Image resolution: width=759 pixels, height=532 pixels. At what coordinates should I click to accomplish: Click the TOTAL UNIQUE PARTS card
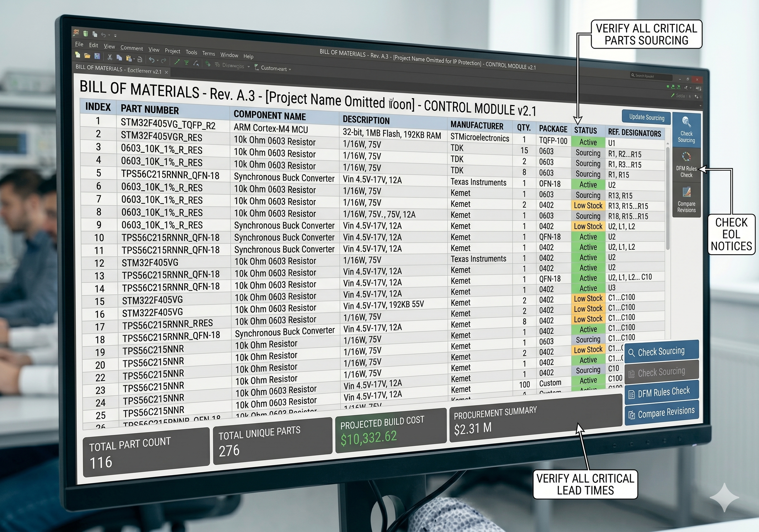(x=272, y=441)
